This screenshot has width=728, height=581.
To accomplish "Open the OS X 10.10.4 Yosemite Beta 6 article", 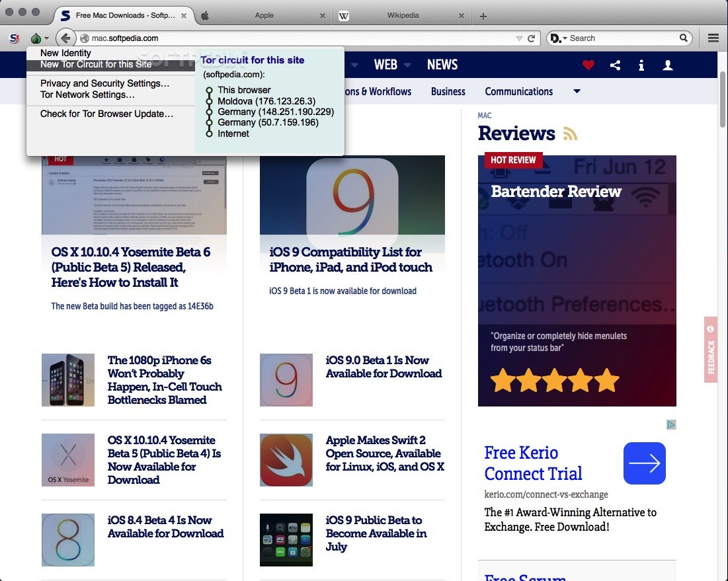I will 130,267.
